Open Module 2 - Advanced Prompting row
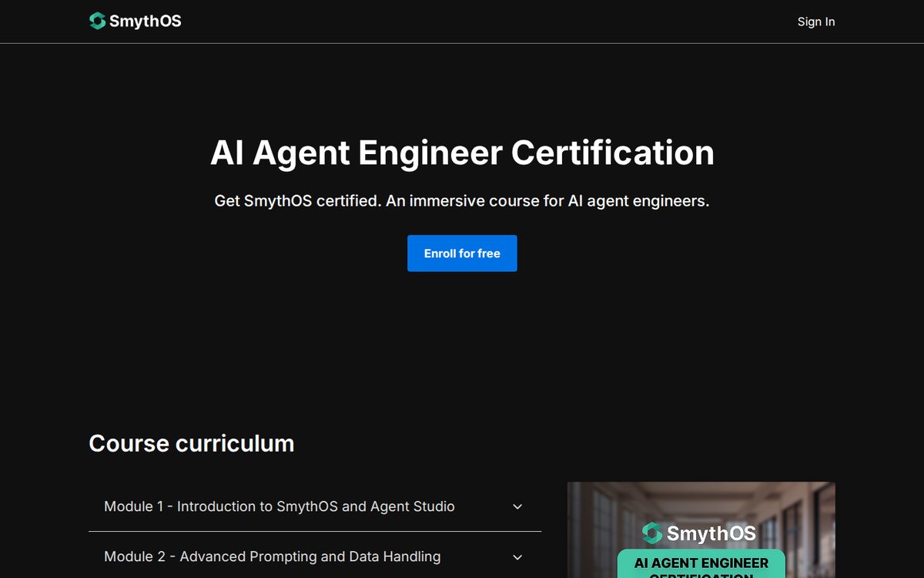Screen dimensions: 924x578 [315, 556]
